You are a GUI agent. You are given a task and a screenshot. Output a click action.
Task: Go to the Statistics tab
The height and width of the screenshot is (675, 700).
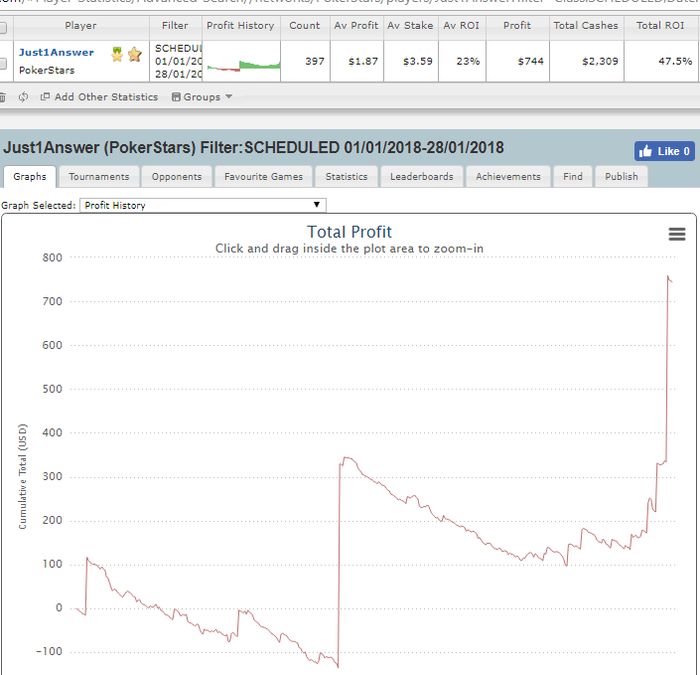click(x=346, y=177)
